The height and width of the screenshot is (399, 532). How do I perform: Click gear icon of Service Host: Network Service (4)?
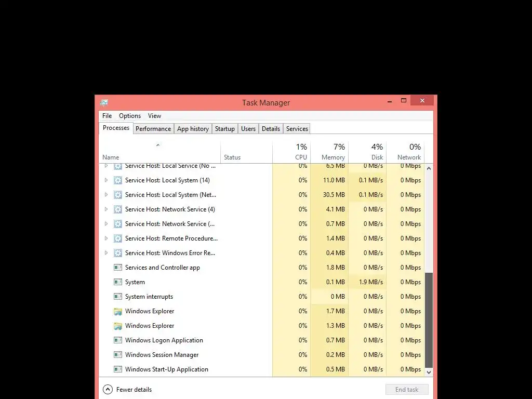(118, 209)
